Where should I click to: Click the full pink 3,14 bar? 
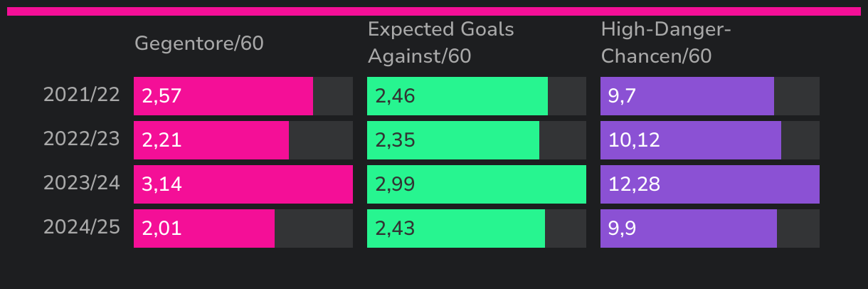(x=243, y=184)
